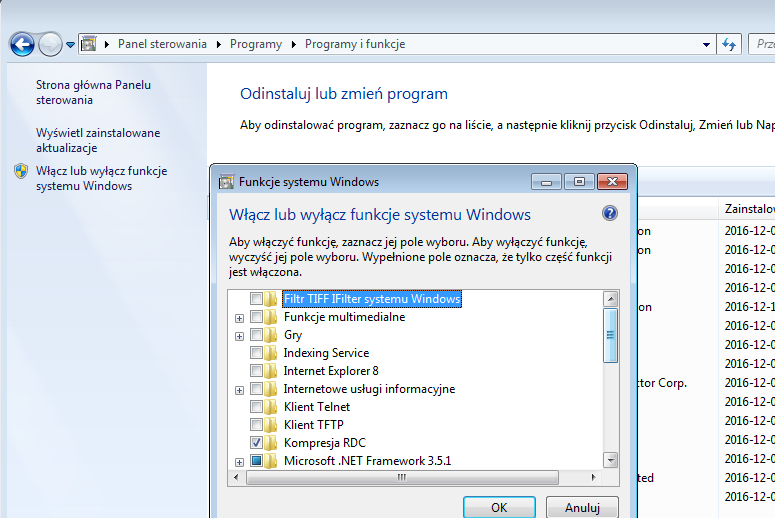Click the Back navigation arrow button
The image size is (775, 518).
(22, 44)
